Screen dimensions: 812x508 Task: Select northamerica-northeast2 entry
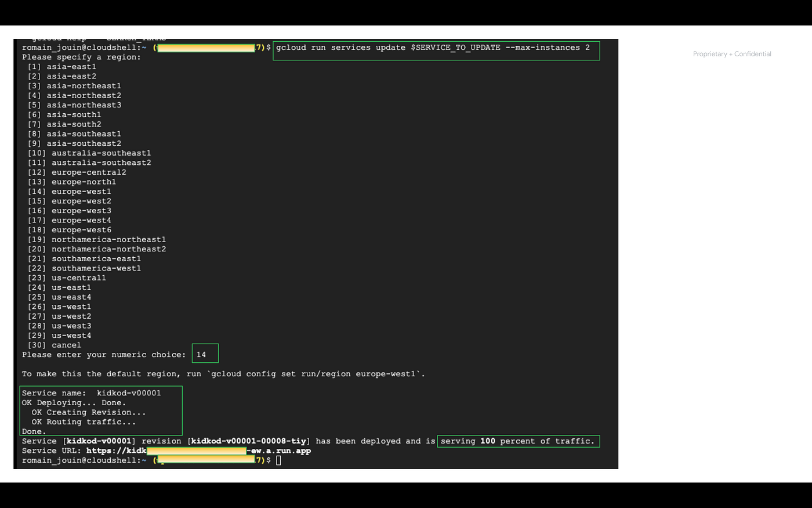97,248
